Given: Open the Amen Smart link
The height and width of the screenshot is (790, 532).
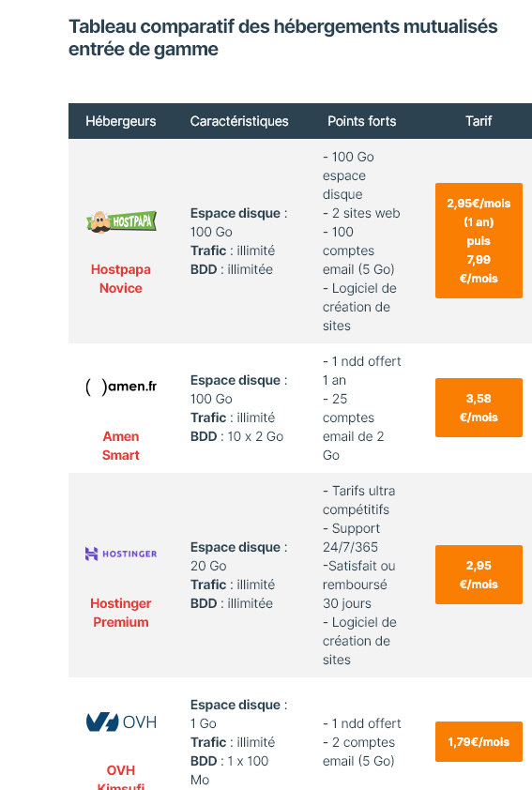Looking at the screenshot, I should [121, 446].
